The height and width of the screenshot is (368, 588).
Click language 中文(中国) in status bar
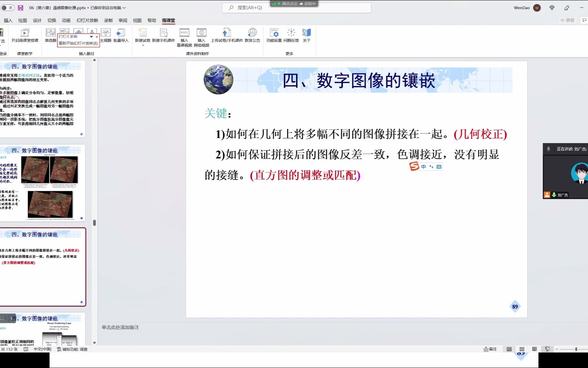click(x=42, y=349)
